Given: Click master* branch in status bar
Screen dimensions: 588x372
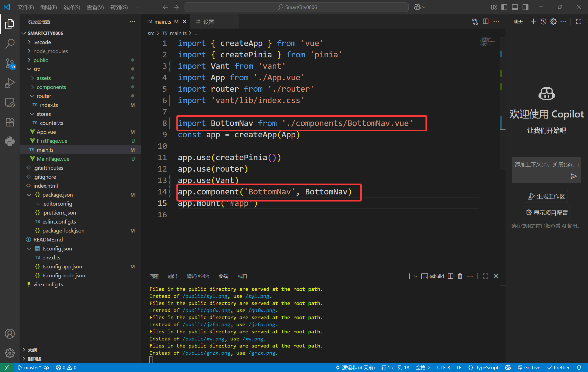Looking at the screenshot, I should point(29,367).
